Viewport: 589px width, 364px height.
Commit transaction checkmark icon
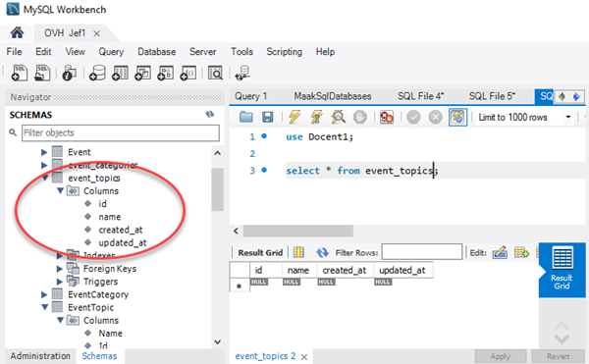(413, 117)
